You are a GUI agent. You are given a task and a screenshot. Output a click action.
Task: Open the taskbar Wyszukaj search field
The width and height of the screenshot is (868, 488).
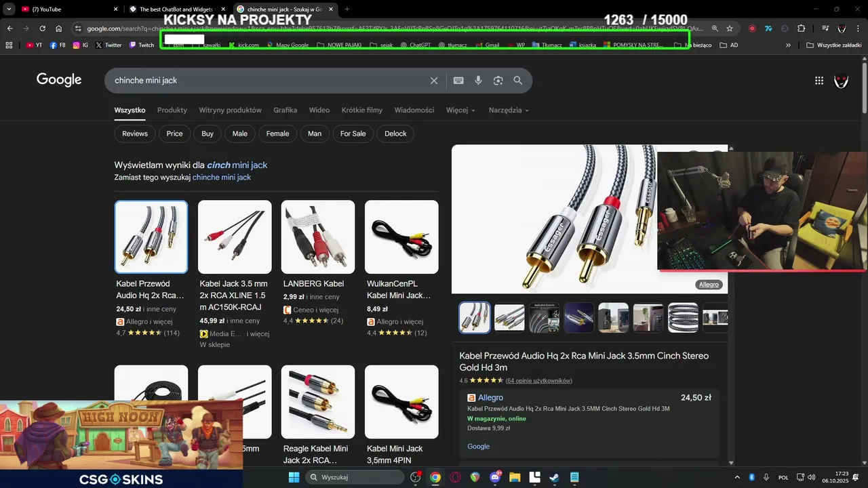[356, 477]
